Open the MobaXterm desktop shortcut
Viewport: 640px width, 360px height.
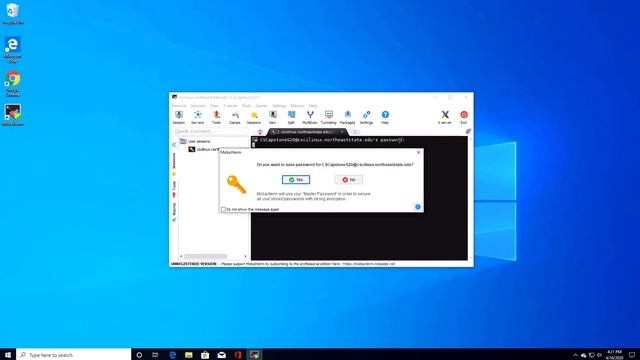[13, 115]
